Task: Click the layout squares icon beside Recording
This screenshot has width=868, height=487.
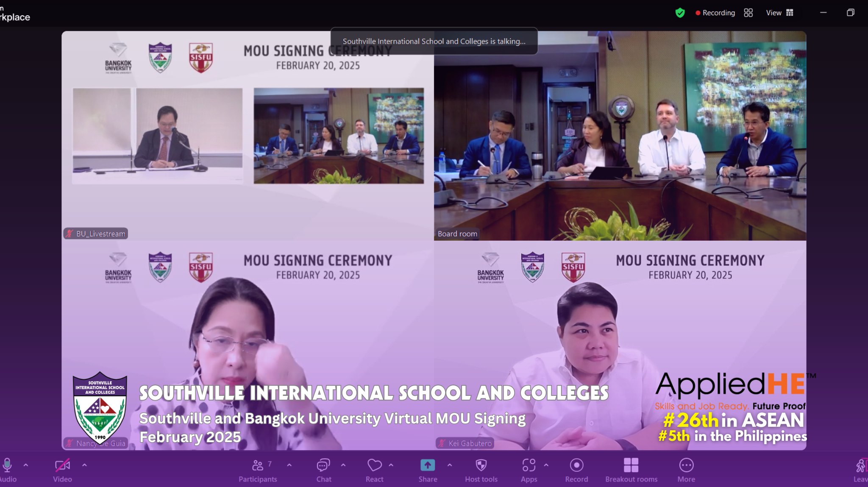Action: click(x=748, y=13)
